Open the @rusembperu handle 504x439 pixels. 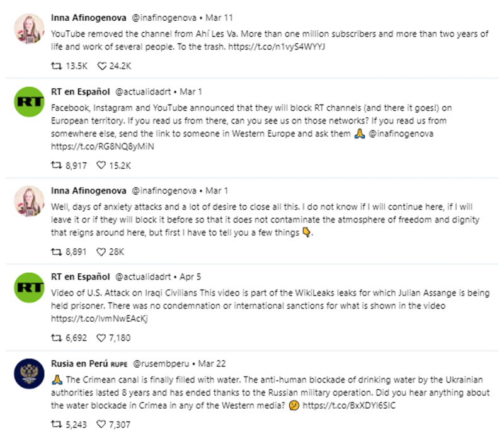coord(161,364)
